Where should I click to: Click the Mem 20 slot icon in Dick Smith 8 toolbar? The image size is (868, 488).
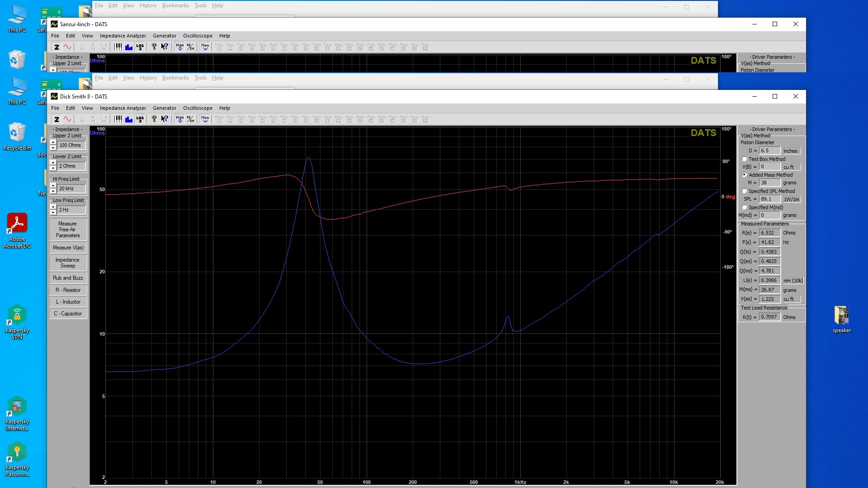[x=425, y=119]
